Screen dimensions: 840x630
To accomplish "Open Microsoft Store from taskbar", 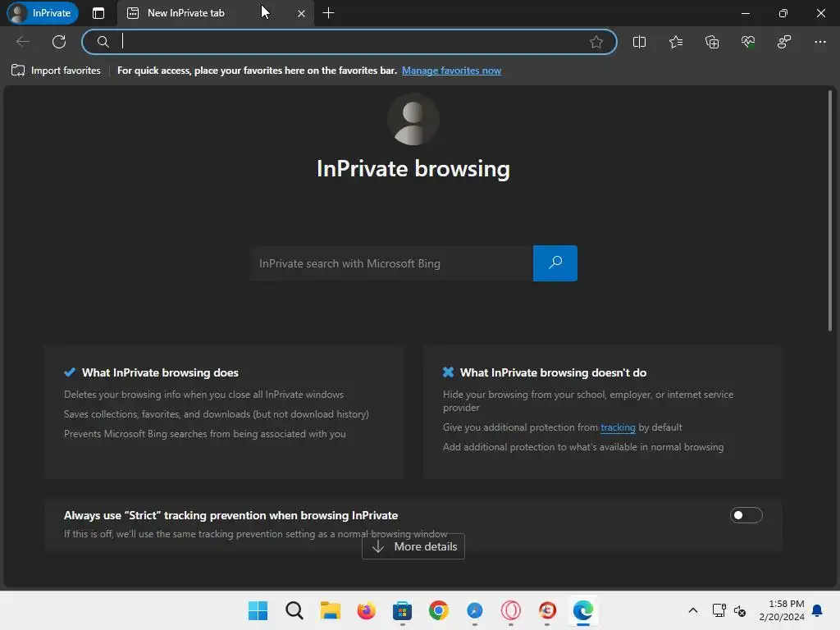I will tap(402, 610).
